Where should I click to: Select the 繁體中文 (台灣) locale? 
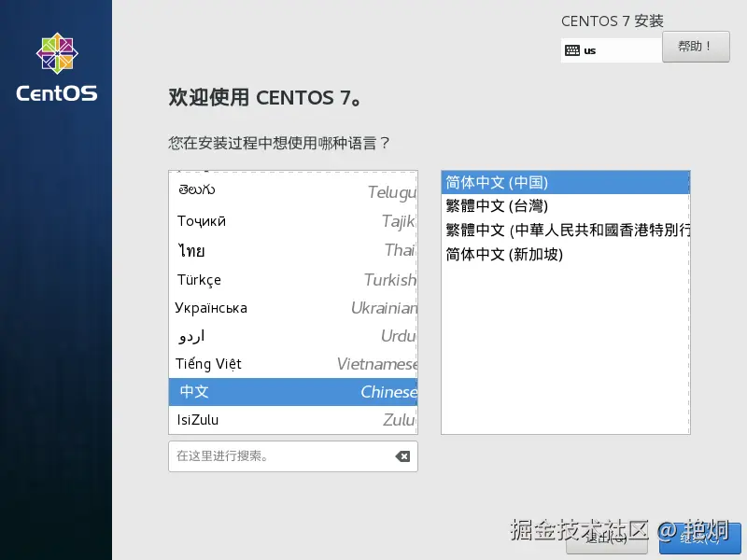coord(560,206)
